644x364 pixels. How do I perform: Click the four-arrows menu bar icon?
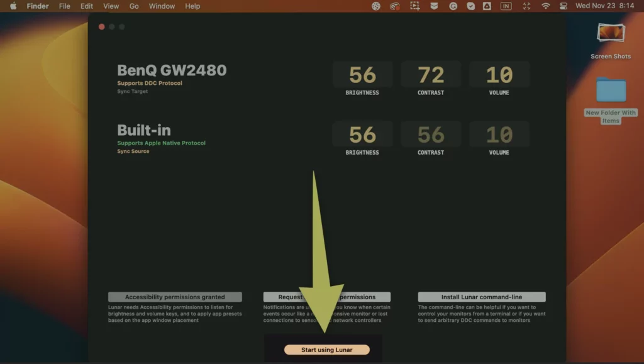click(x=526, y=6)
